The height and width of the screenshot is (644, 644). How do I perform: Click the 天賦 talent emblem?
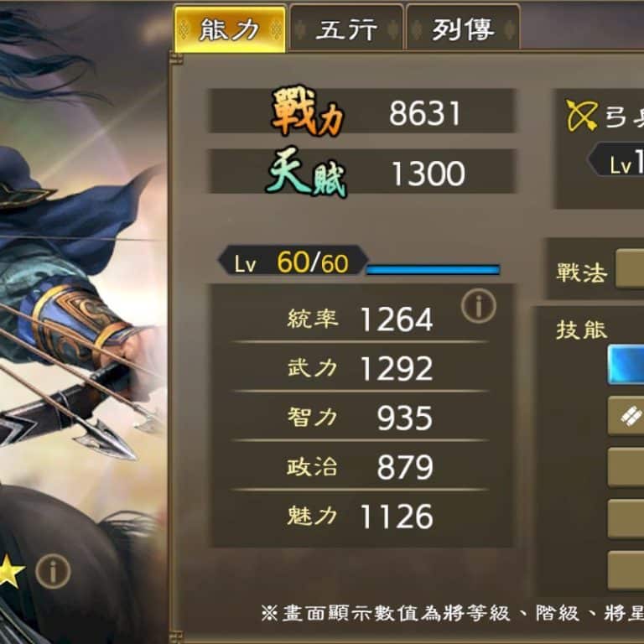point(307,173)
